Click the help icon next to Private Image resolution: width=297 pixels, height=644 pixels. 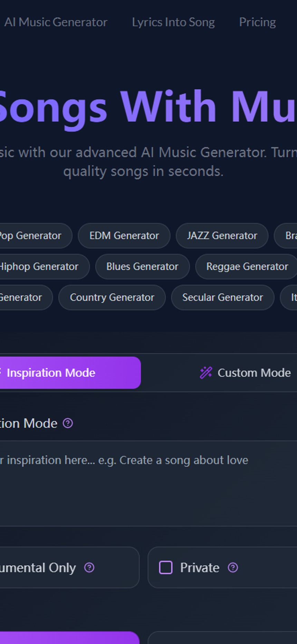pyautogui.click(x=233, y=568)
